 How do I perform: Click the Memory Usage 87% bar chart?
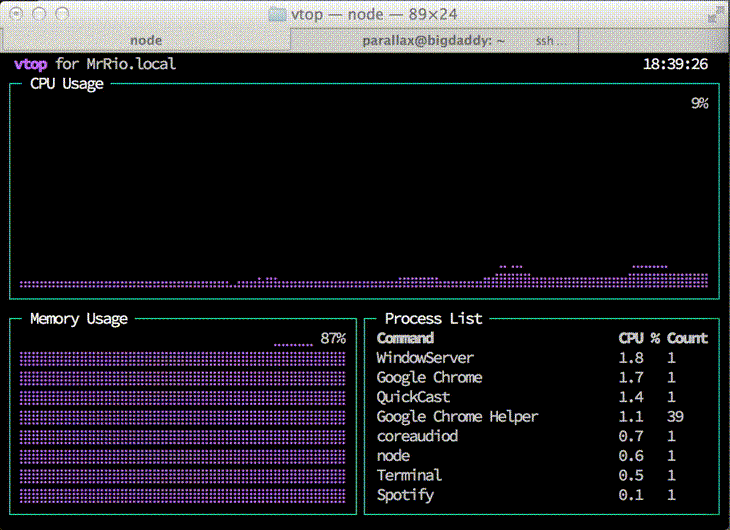(x=182, y=425)
